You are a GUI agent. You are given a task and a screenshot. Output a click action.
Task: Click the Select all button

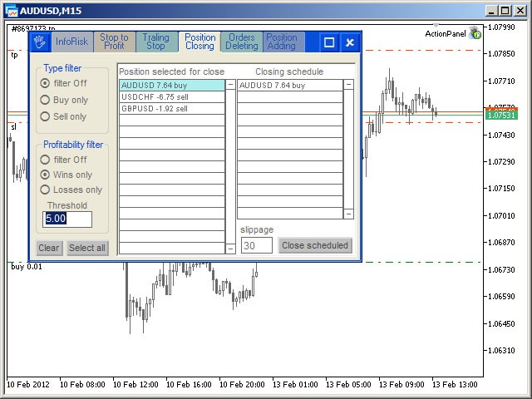click(x=87, y=248)
